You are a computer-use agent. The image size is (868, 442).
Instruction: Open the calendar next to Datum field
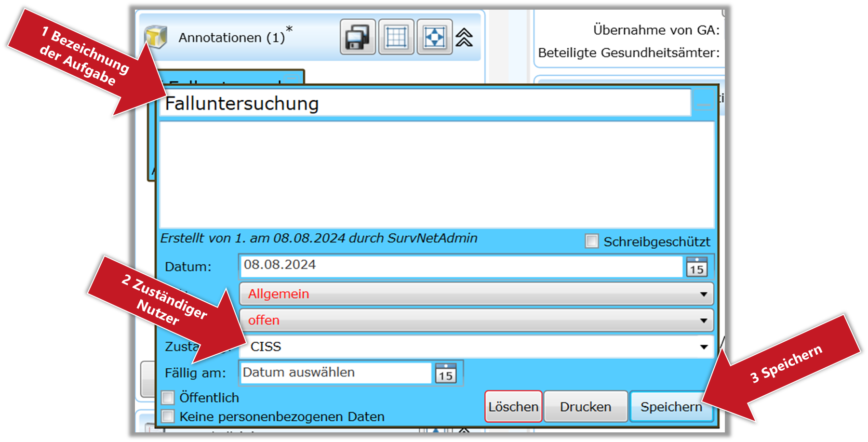696,267
